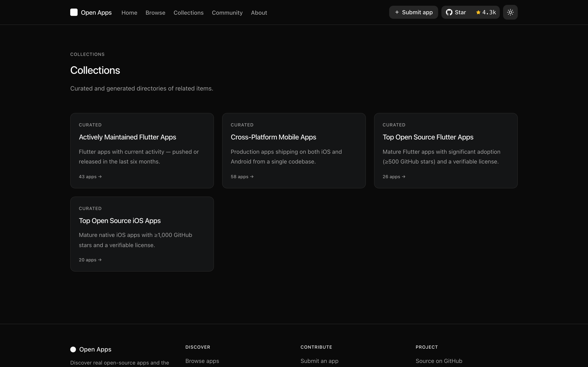This screenshot has width=588, height=367.
Task: Click the arrow next to 26 apps
Action: coord(404,177)
